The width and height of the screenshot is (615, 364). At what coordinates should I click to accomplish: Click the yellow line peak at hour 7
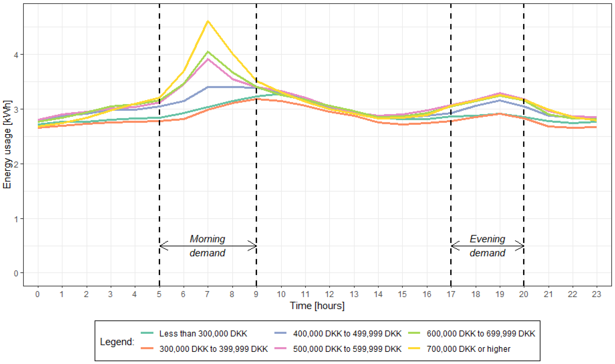click(208, 21)
